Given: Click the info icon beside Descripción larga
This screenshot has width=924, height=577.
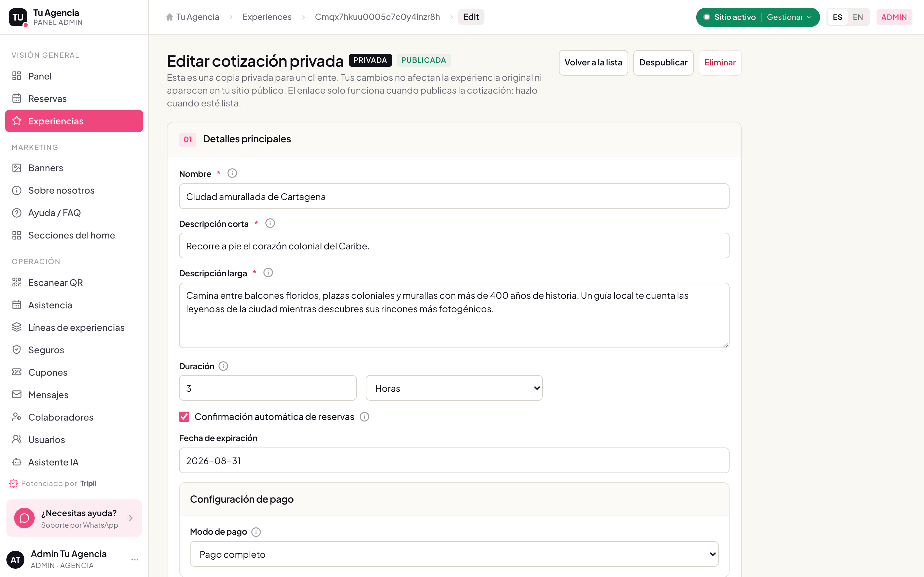Looking at the screenshot, I should (268, 272).
